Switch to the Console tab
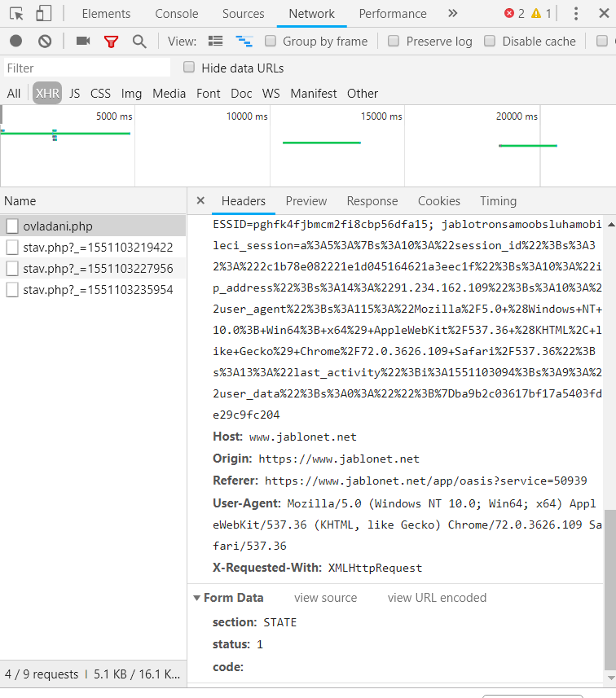 pos(177,14)
